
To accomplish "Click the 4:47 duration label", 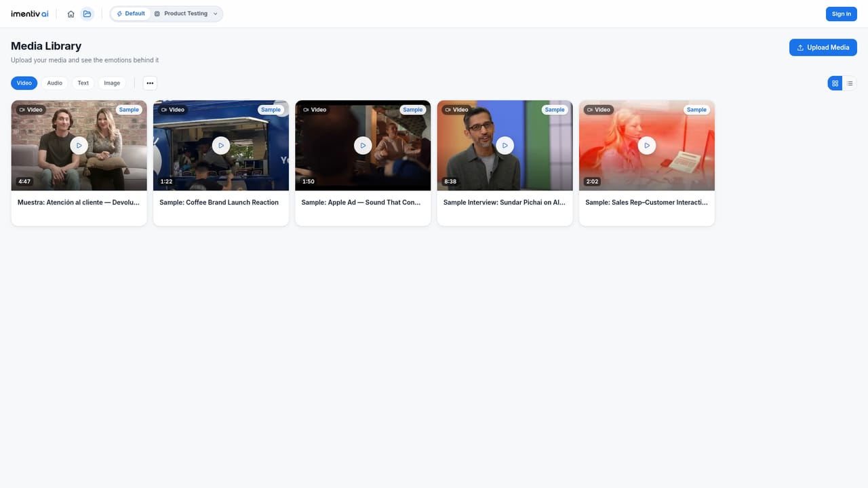I will point(24,182).
